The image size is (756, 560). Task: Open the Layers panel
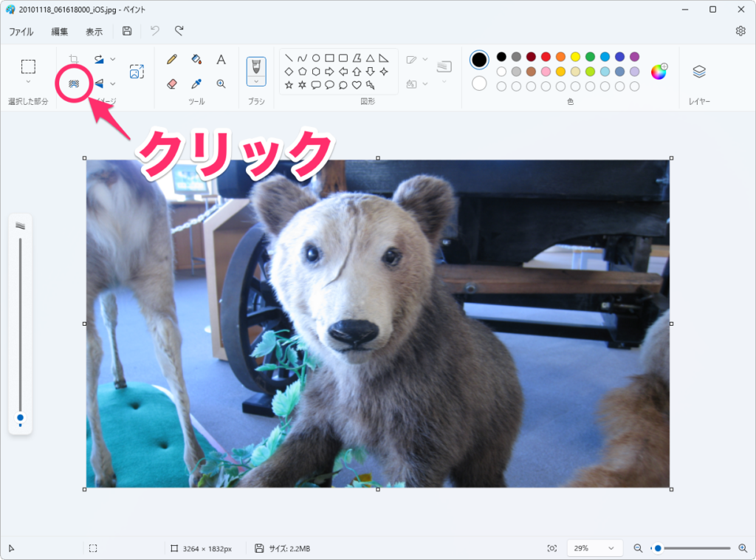tap(699, 72)
